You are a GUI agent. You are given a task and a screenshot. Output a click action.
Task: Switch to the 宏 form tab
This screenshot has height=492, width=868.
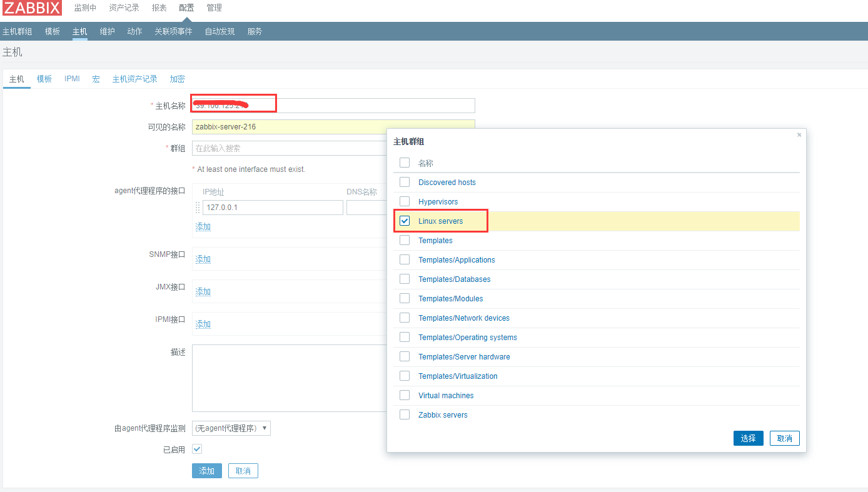[x=96, y=79]
